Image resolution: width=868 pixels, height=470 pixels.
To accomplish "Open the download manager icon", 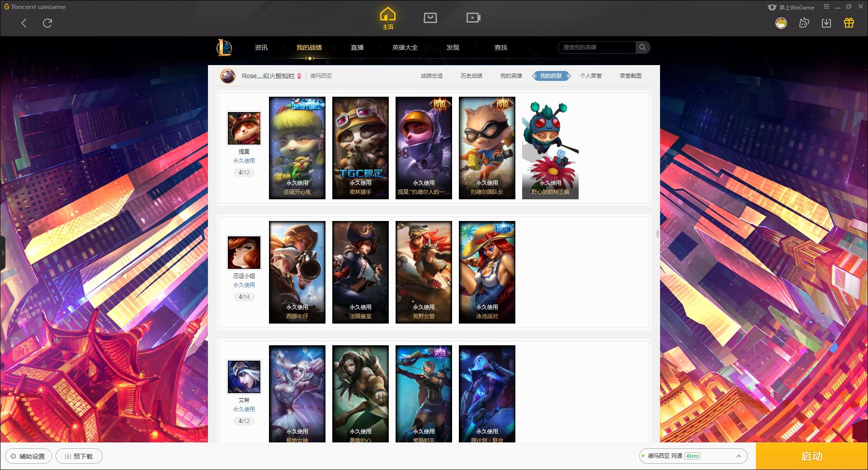I will pyautogui.click(x=826, y=23).
